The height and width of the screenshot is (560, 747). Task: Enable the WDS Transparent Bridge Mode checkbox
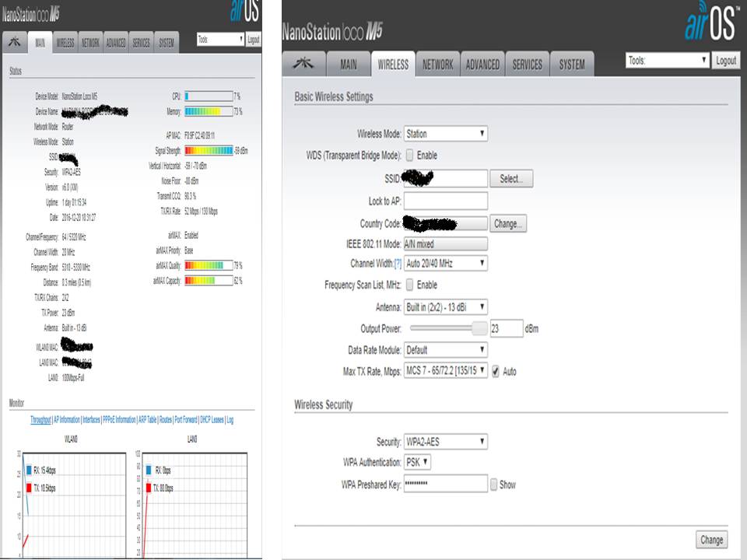pyautogui.click(x=410, y=156)
